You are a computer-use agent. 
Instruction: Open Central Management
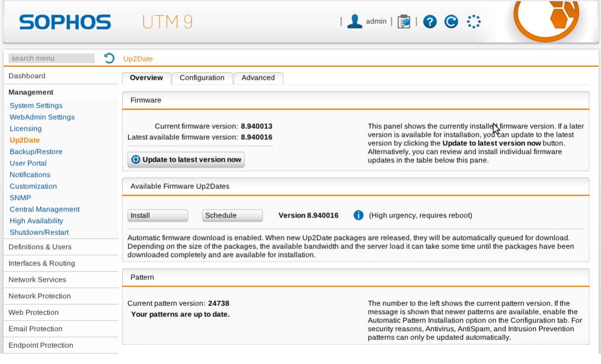45,209
